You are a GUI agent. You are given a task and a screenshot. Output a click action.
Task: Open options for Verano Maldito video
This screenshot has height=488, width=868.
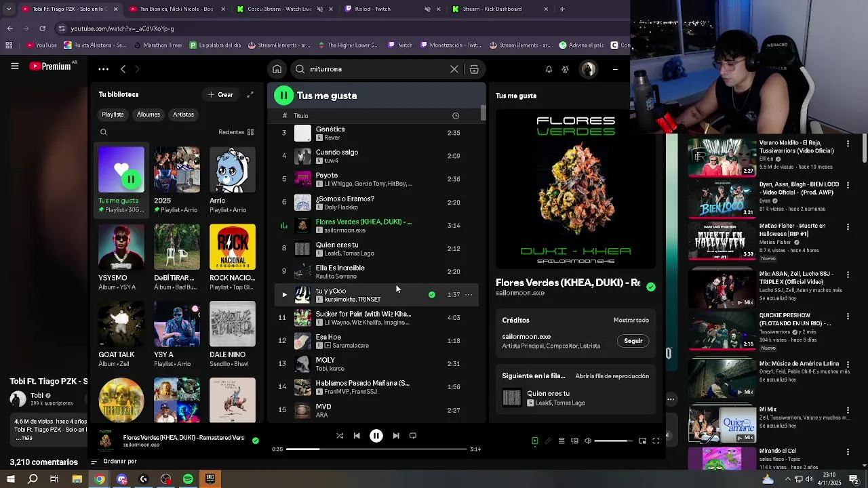click(x=848, y=144)
